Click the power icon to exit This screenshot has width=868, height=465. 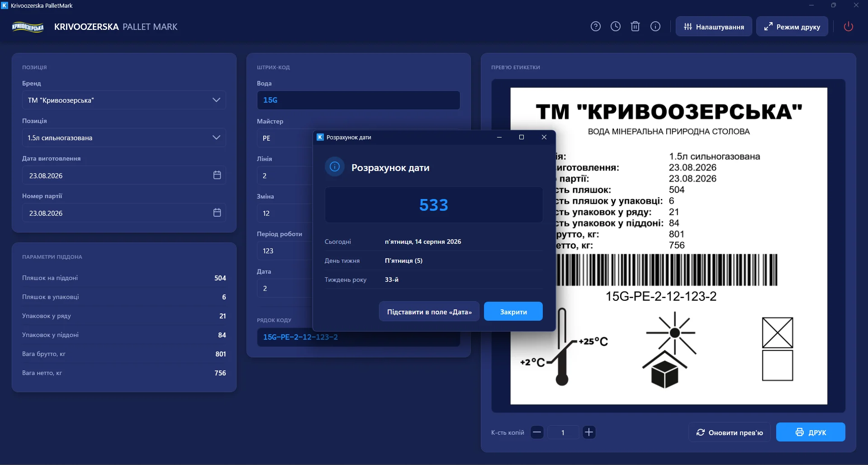[849, 27]
